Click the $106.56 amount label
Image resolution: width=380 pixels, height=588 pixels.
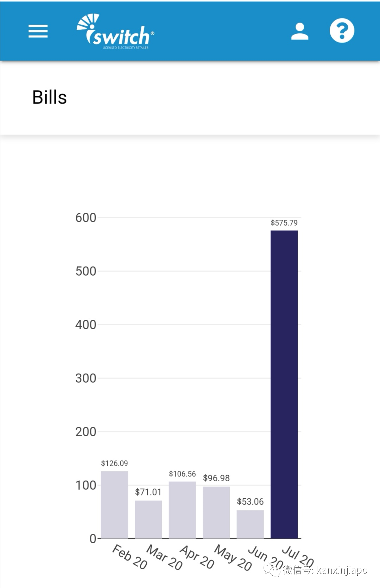point(182,474)
